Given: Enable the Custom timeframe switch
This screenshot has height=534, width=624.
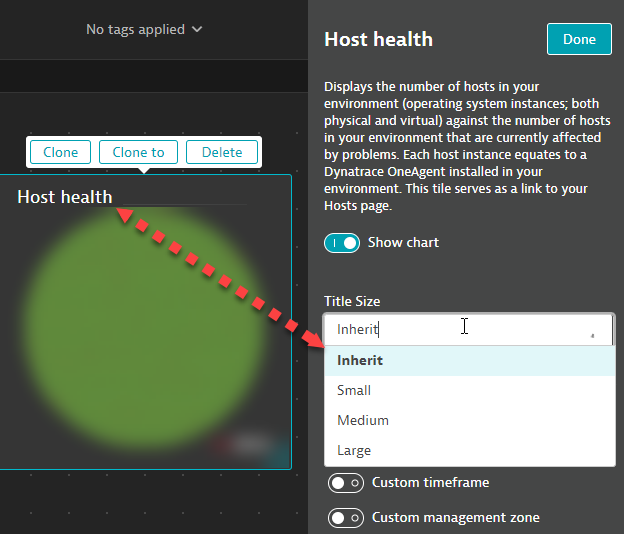Looking at the screenshot, I should click(x=345, y=483).
